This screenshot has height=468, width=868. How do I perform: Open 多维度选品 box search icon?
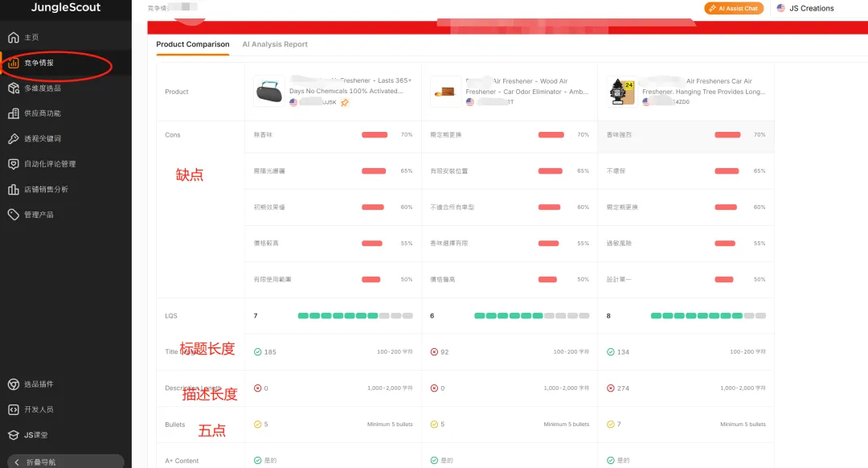click(x=14, y=88)
